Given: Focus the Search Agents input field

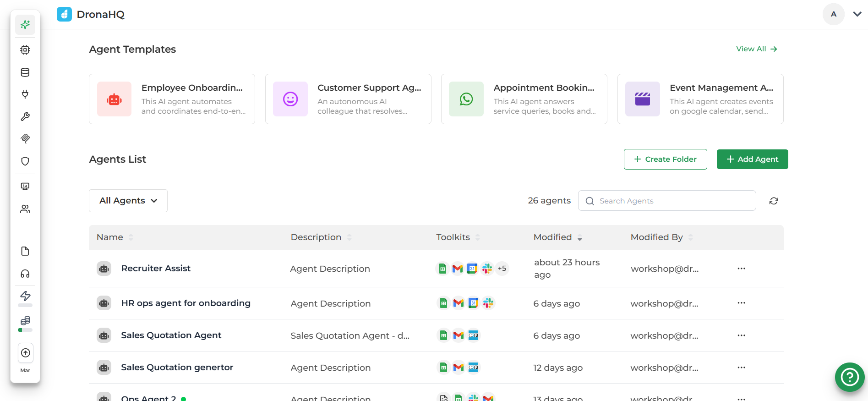Looking at the screenshot, I should click(x=667, y=201).
